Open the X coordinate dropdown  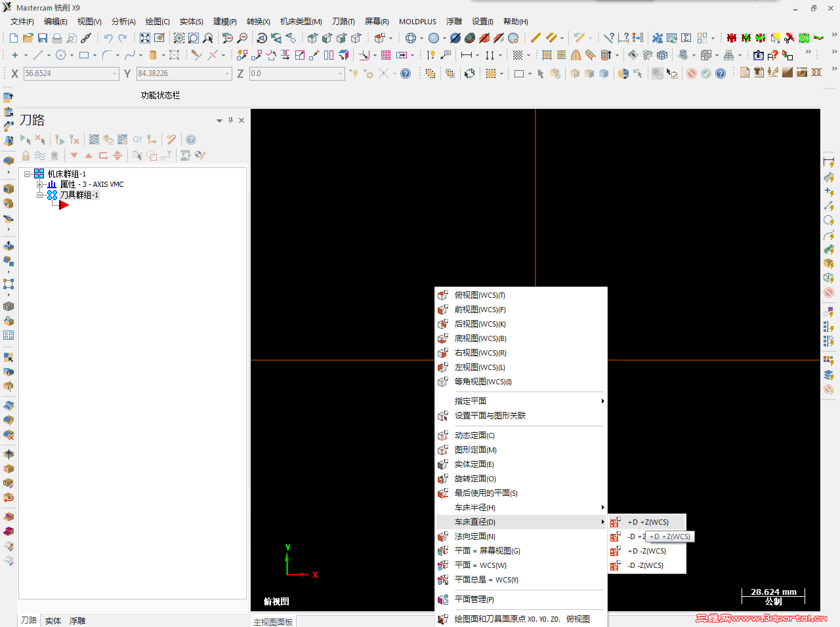[115, 73]
